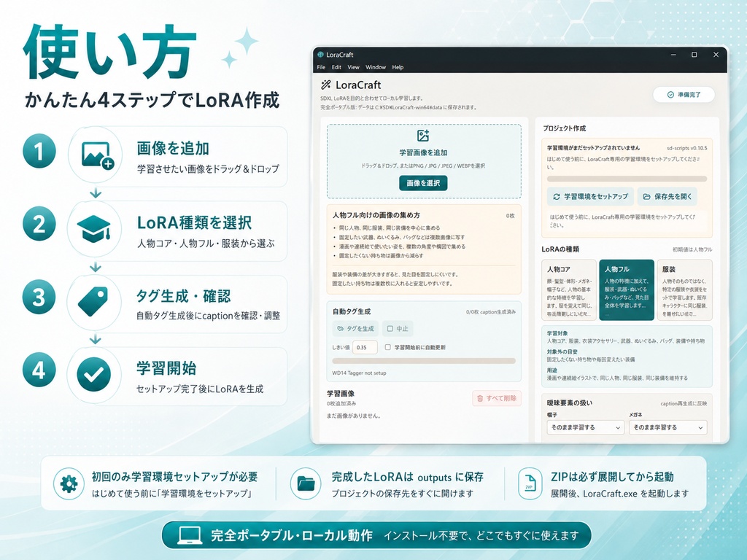
Task: Click the auto-tag generation progress bar
Action: coord(424,361)
